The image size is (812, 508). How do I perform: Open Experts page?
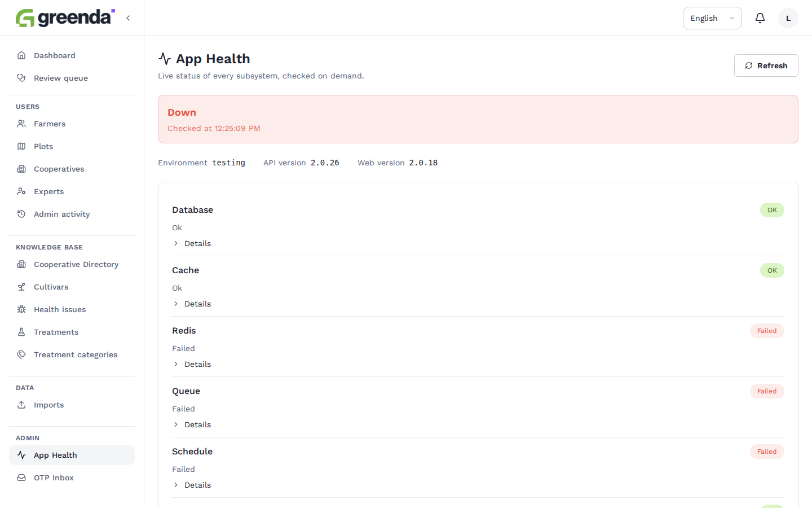pyautogui.click(x=72, y=191)
